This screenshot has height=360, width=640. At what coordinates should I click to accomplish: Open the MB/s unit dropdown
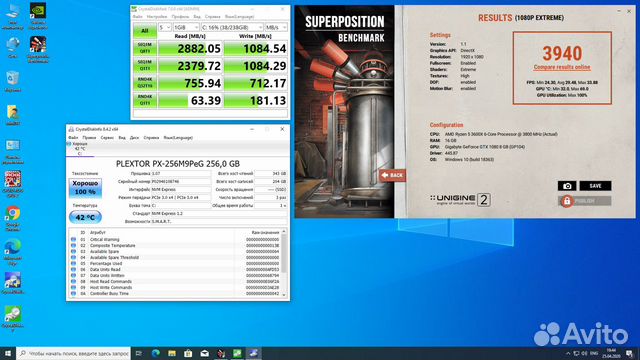(276, 27)
